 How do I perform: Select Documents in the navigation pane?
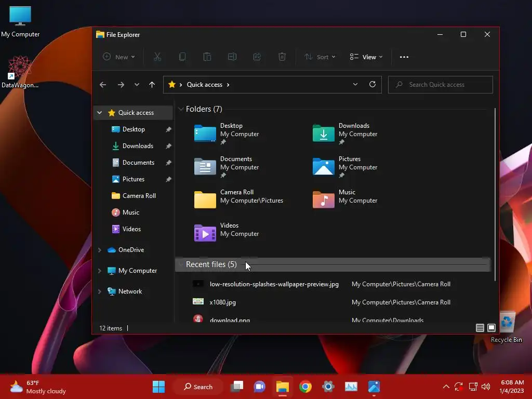click(138, 163)
